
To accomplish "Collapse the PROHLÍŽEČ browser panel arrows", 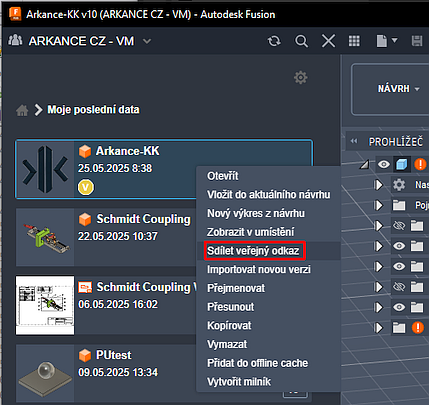I will tap(354, 141).
